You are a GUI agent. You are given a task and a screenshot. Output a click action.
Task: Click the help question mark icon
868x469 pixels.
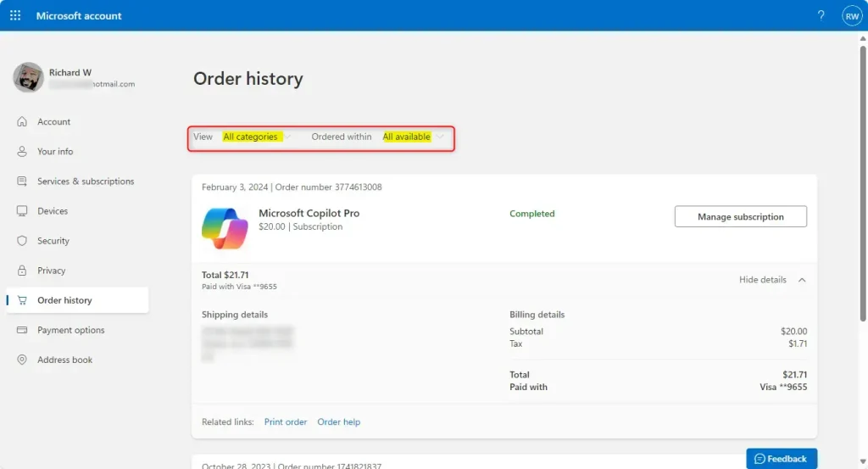click(x=821, y=15)
